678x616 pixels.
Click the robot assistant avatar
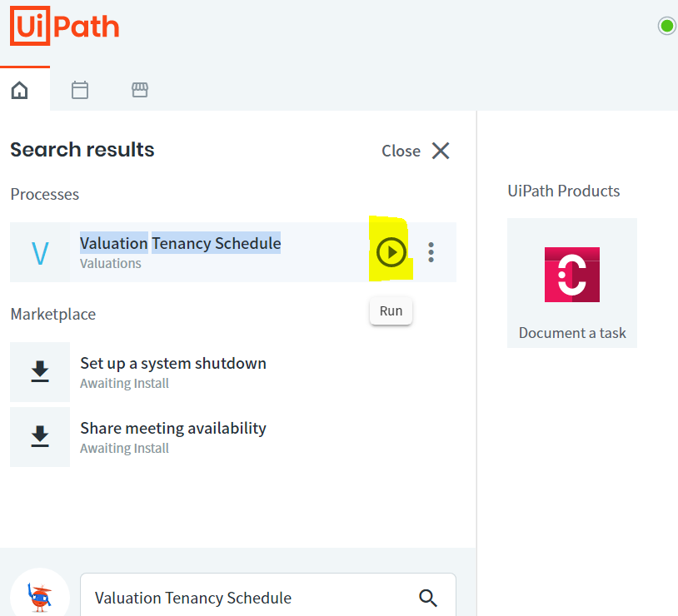pos(40,597)
